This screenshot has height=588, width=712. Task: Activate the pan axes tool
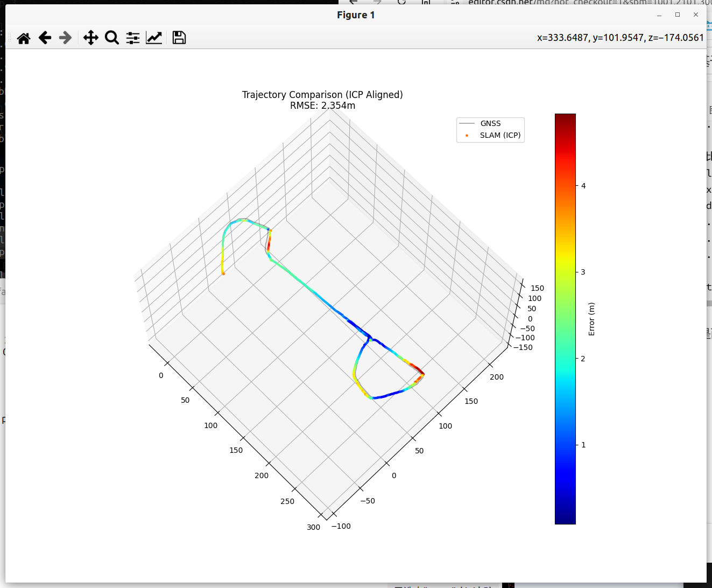coord(91,38)
